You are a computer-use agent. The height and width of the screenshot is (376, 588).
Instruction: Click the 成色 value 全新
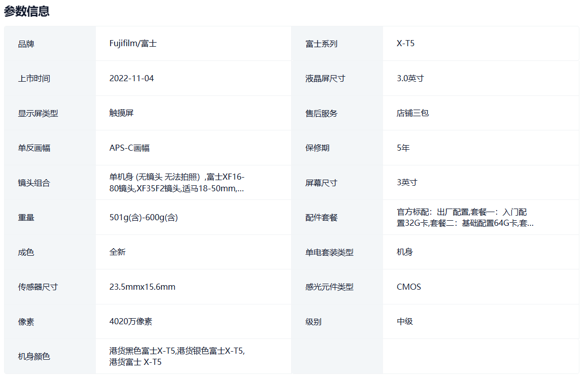coord(117,252)
